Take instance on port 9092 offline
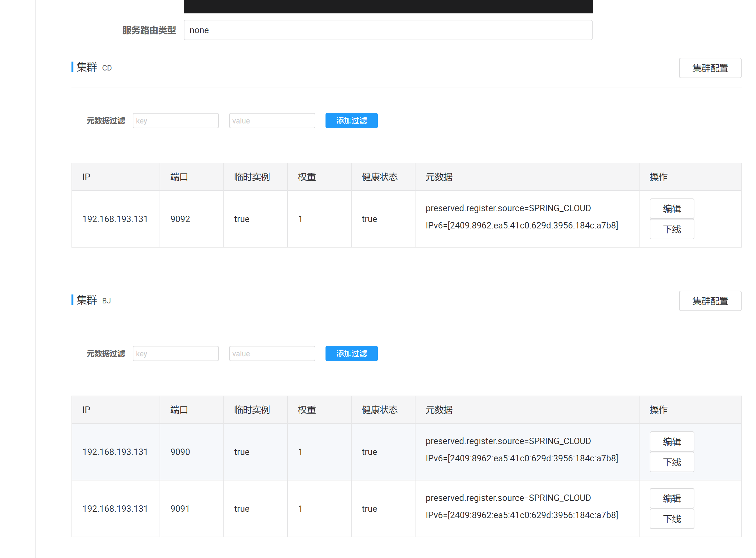756x558 pixels. pos(671,229)
